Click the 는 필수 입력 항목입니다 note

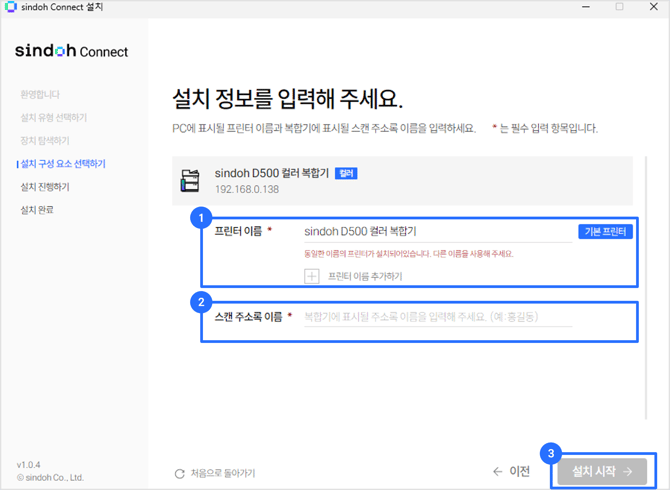click(548, 128)
